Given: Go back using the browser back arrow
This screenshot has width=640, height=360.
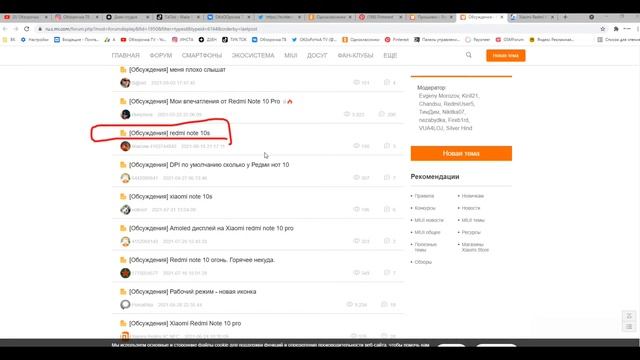Looking at the screenshot, I should (5, 29).
